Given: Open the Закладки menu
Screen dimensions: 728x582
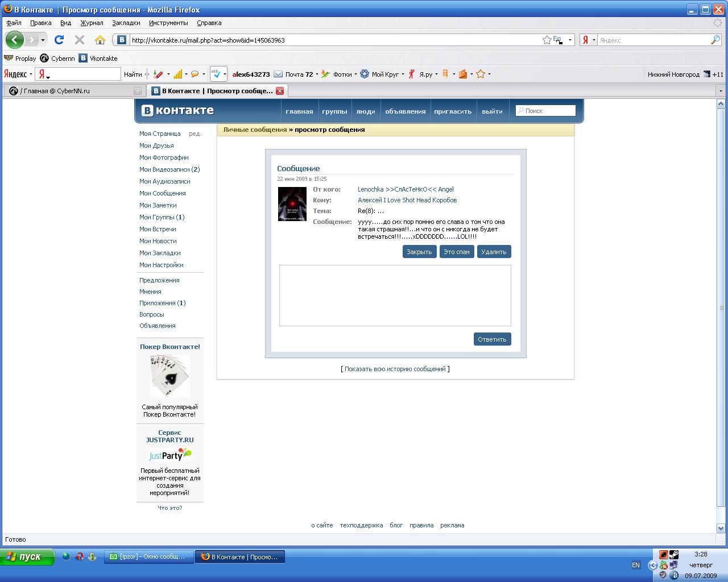Looking at the screenshot, I should pyautogui.click(x=126, y=23).
